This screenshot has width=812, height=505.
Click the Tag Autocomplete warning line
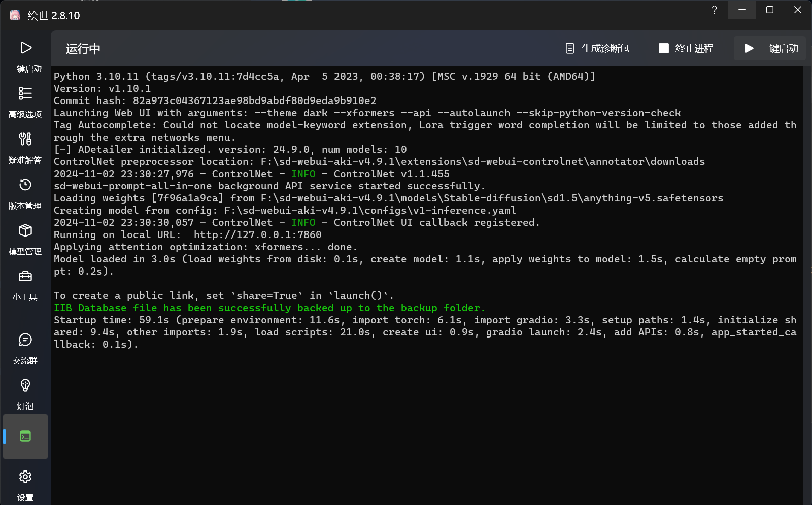click(x=425, y=131)
